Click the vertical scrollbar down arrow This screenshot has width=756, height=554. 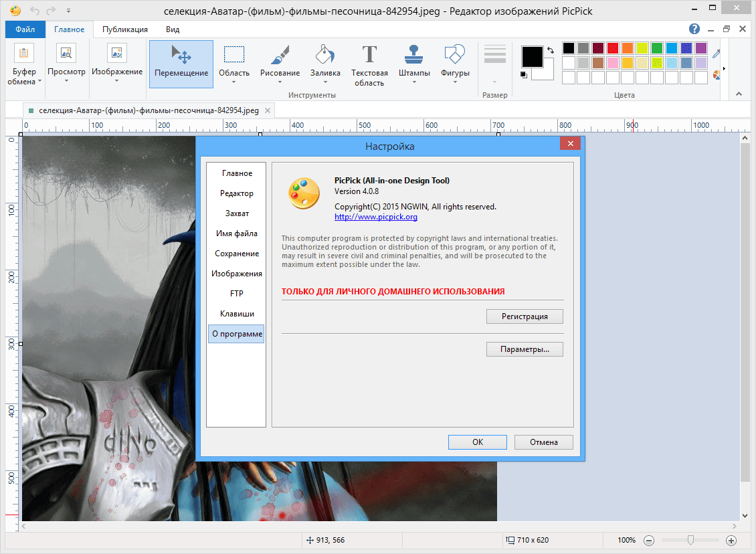tap(745, 515)
